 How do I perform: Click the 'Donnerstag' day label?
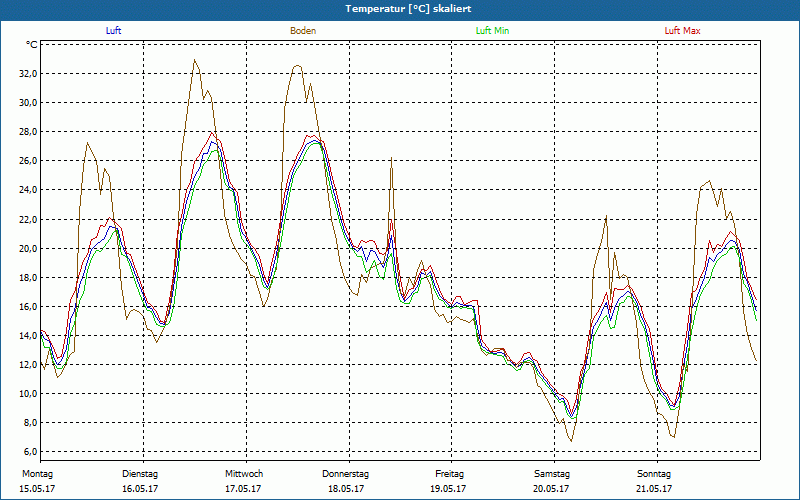tap(345, 474)
